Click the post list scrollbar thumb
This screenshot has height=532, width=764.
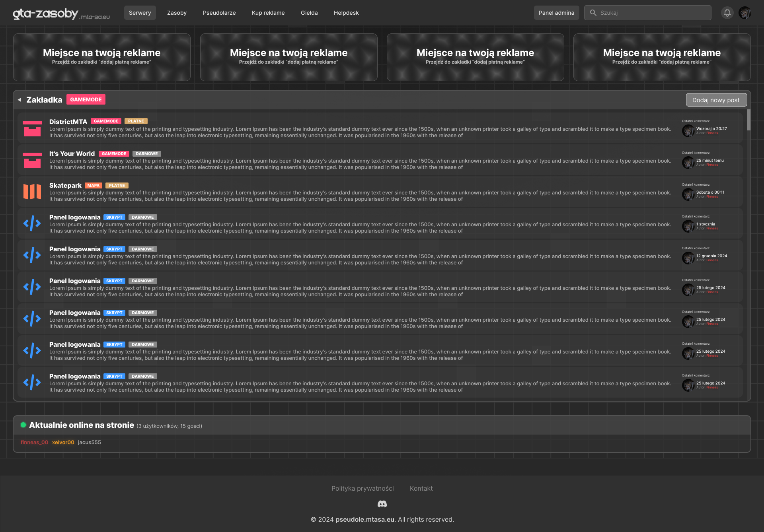pos(749,120)
